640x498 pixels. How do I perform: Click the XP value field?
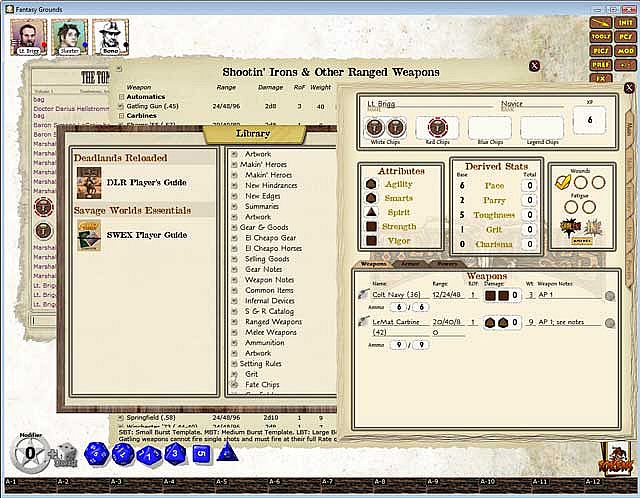[589, 120]
